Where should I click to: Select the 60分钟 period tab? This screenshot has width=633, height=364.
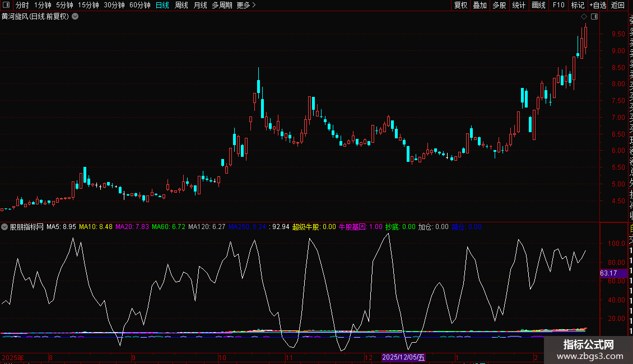140,5
